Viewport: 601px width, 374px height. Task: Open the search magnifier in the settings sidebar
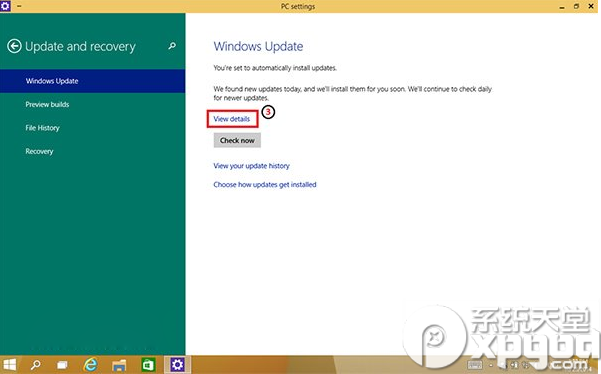[x=172, y=46]
